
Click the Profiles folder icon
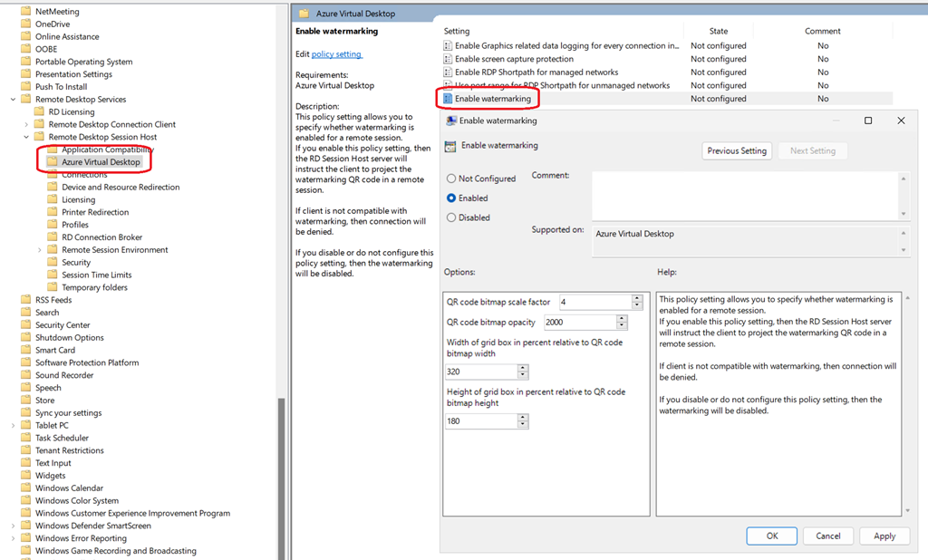tap(52, 225)
